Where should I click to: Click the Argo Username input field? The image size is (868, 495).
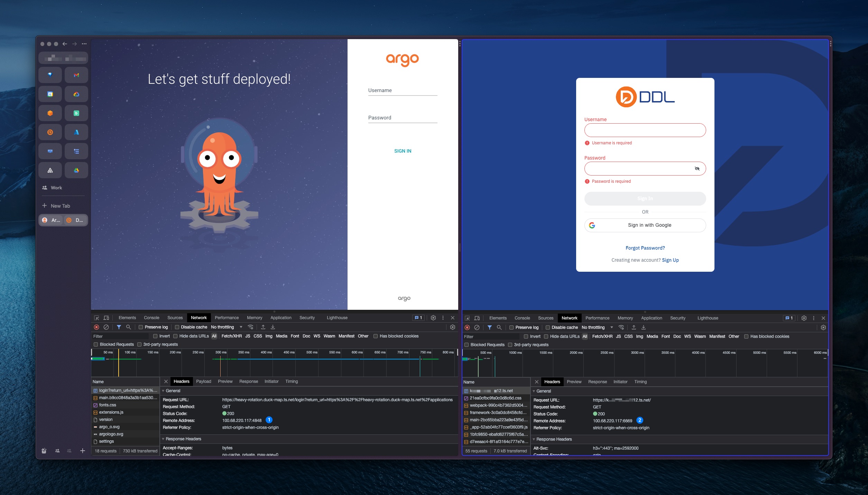tap(403, 91)
